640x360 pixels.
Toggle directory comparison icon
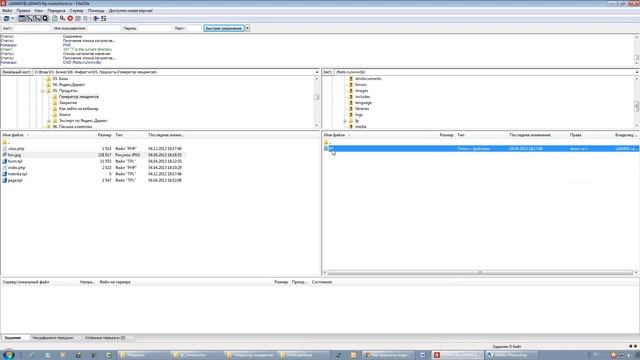click(x=104, y=18)
